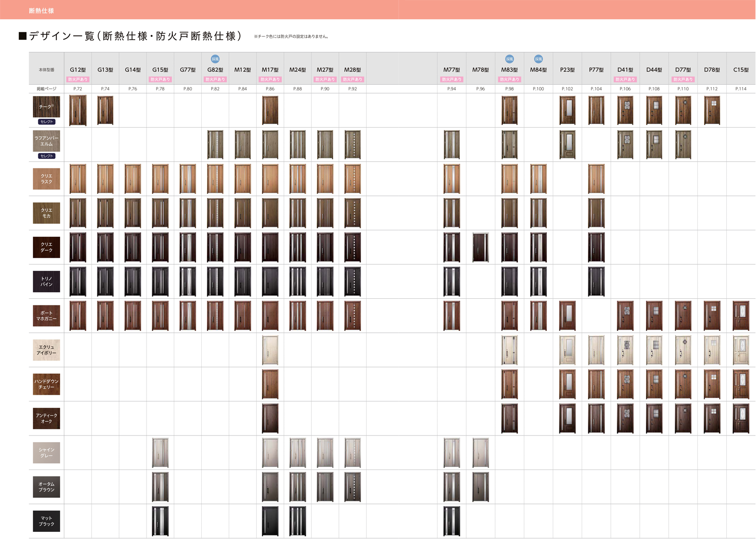Click the 防火戸あり badge under G12型
756x539 pixels.
[78, 79]
